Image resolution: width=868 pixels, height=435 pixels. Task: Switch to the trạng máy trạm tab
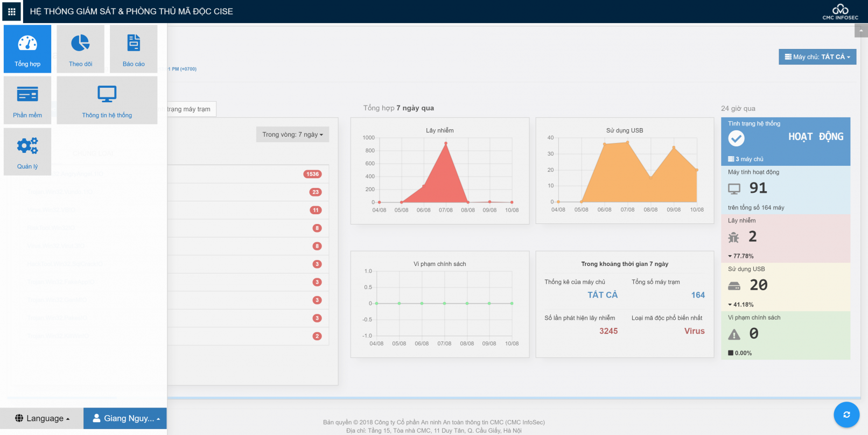tap(189, 109)
